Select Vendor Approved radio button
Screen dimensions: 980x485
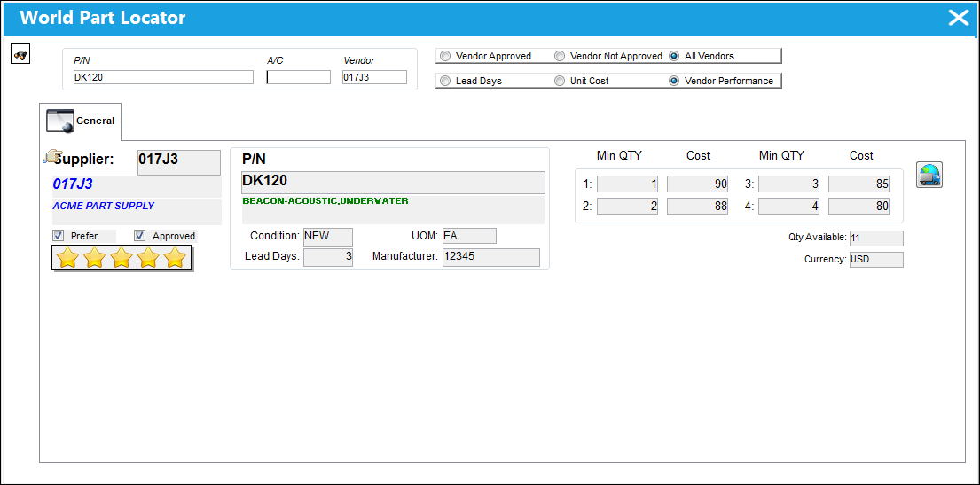(445, 56)
